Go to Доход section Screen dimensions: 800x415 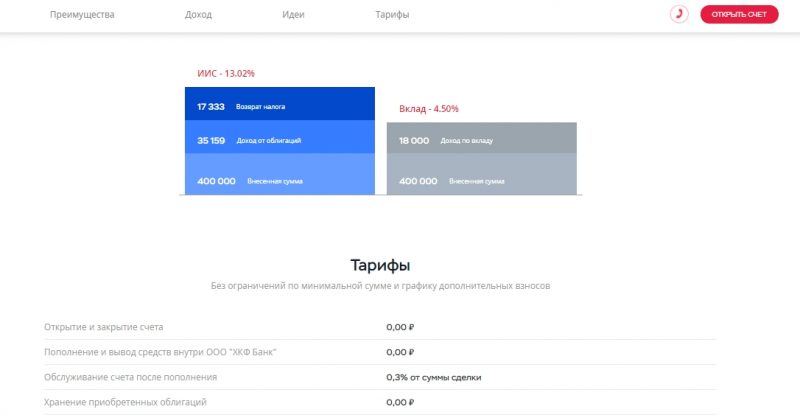(198, 15)
